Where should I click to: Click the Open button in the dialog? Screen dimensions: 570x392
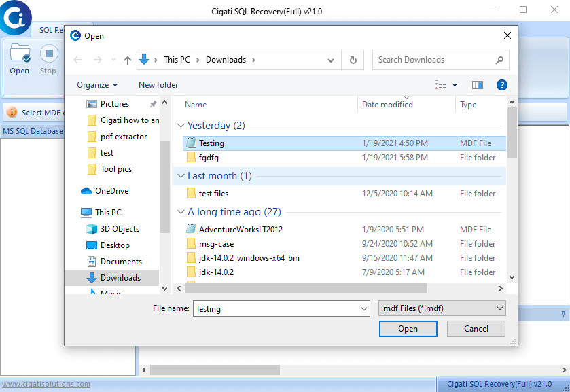[408, 329]
